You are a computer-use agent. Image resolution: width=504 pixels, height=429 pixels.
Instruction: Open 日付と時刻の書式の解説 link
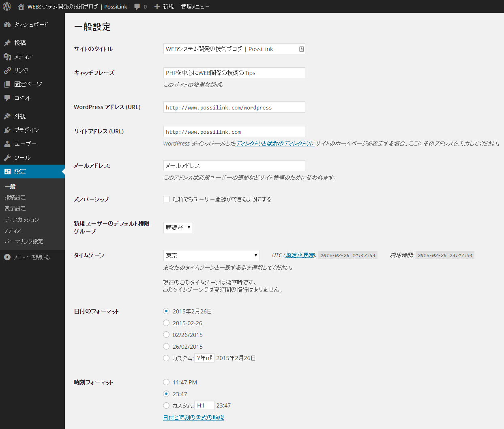193,417
